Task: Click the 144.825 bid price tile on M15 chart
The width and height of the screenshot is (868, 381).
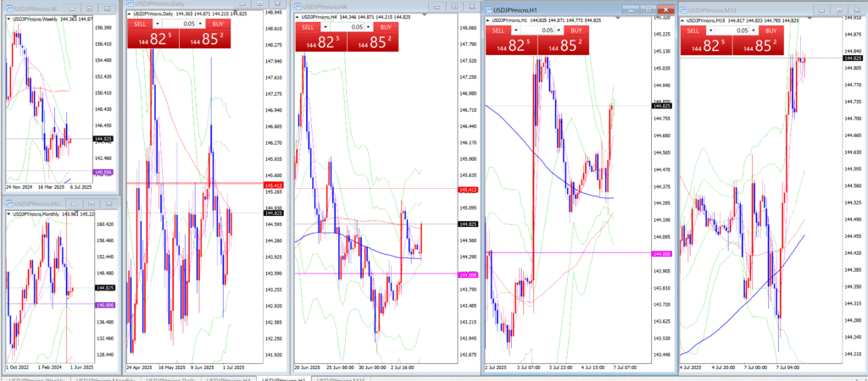Action: [x=707, y=46]
